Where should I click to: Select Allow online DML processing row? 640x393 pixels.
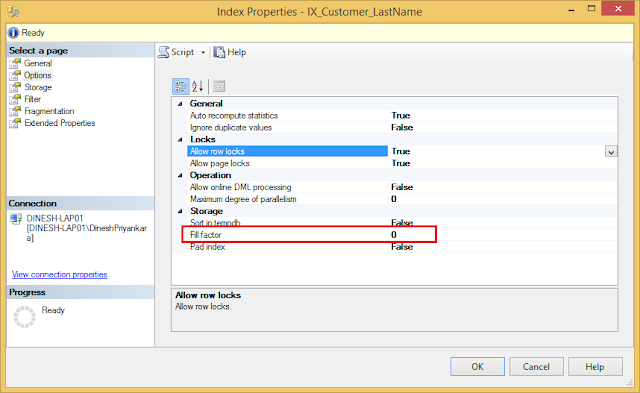(402, 187)
